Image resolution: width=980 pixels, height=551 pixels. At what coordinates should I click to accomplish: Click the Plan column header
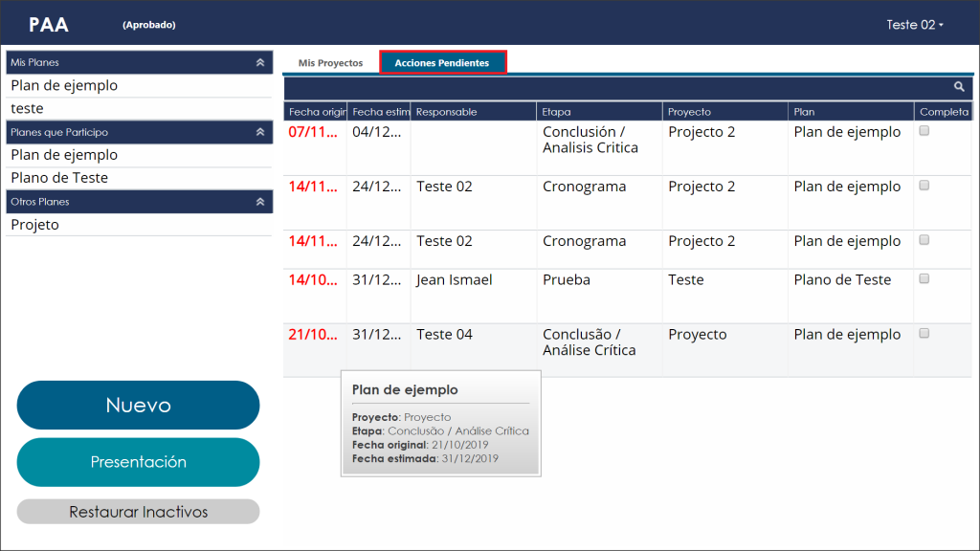(x=851, y=112)
